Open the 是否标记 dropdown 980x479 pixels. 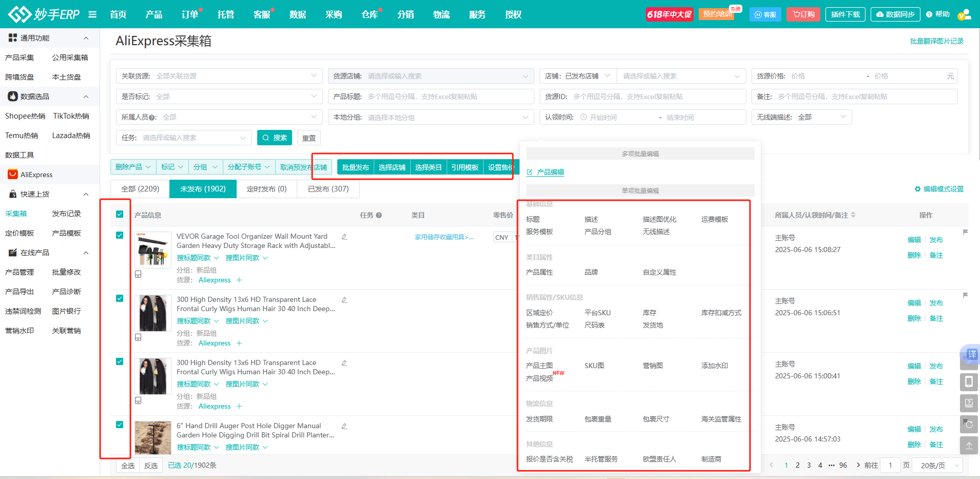pos(219,97)
